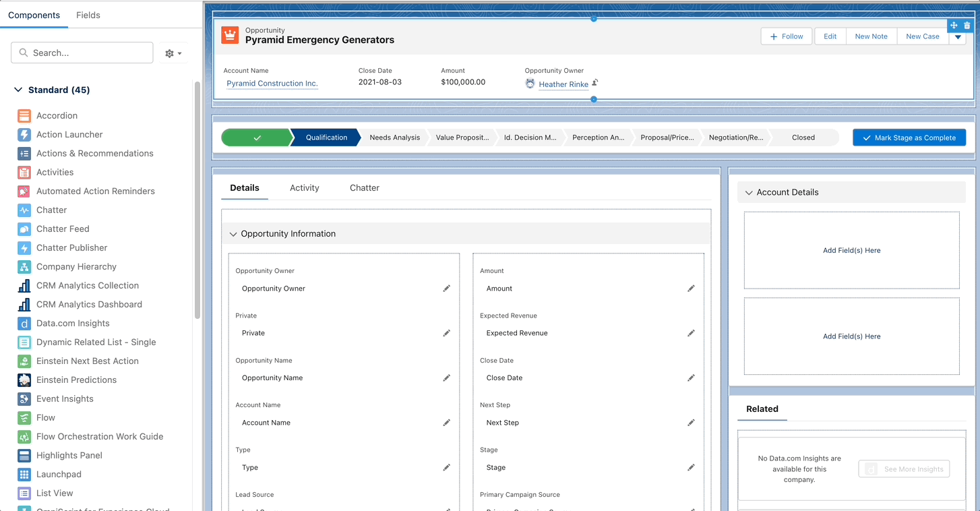This screenshot has height=511, width=980.
Task: Select the Highlights Panel icon
Action: click(x=24, y=456)
